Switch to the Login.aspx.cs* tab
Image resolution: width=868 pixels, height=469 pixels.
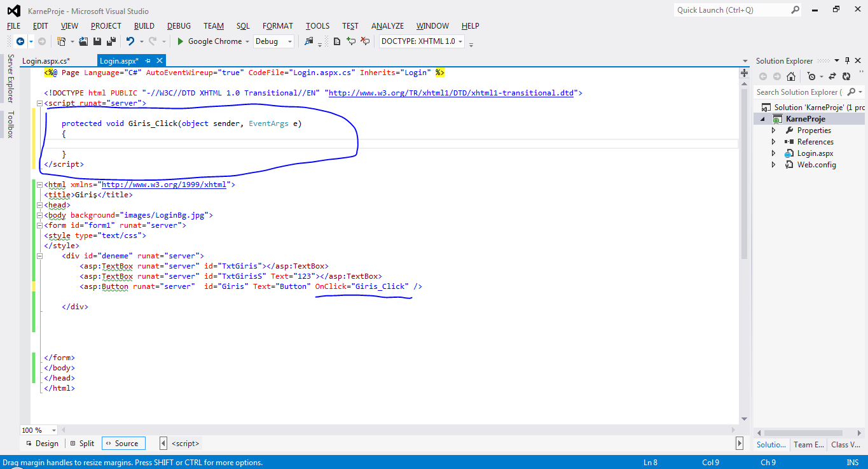(x=46, y=60)
